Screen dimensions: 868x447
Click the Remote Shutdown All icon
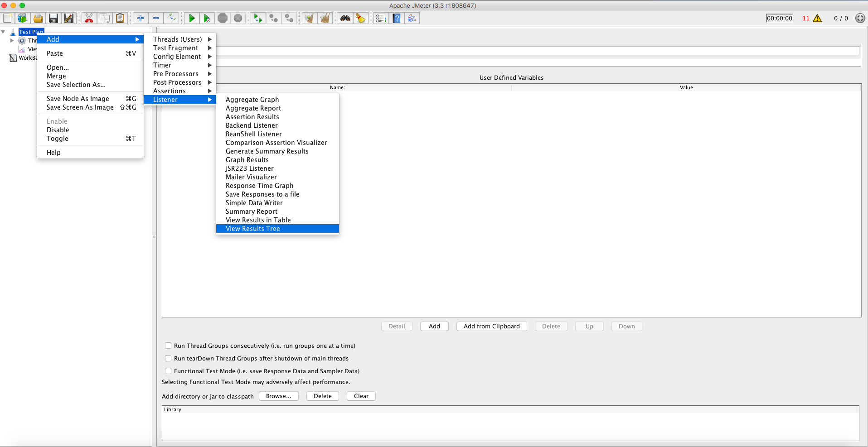[x=289, y=18]
